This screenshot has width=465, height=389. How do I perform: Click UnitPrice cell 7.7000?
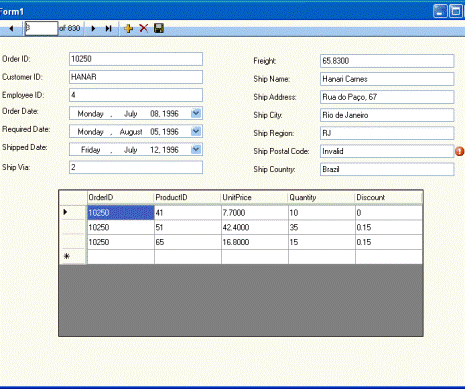pos(255,213)
